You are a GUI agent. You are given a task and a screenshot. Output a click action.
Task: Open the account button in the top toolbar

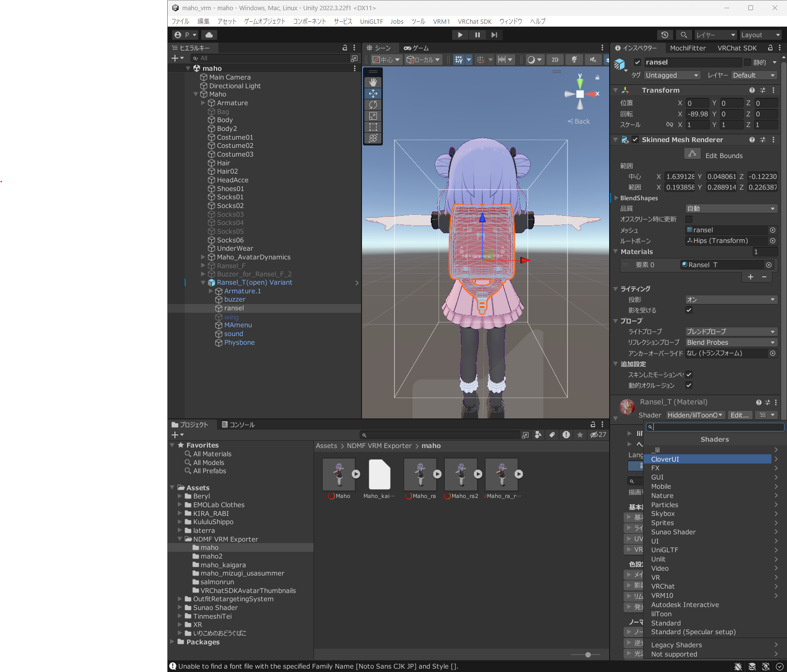tap(186, 35)
